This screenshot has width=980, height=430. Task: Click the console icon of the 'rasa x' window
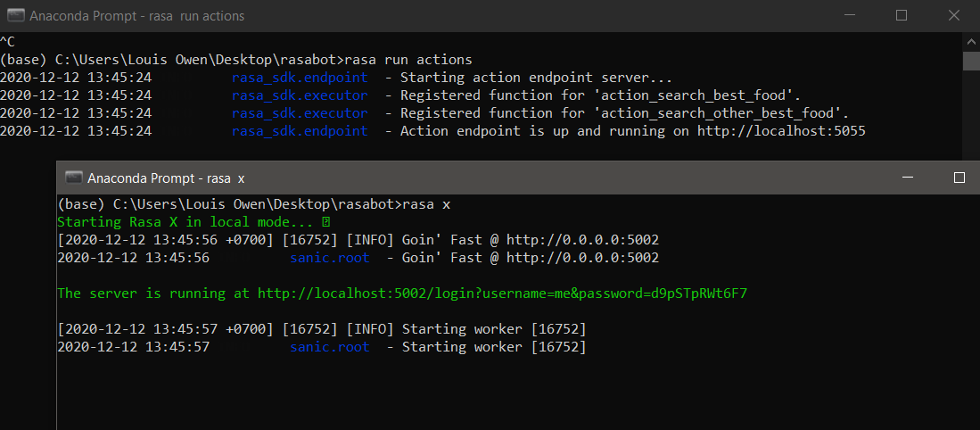coord(74,178)
